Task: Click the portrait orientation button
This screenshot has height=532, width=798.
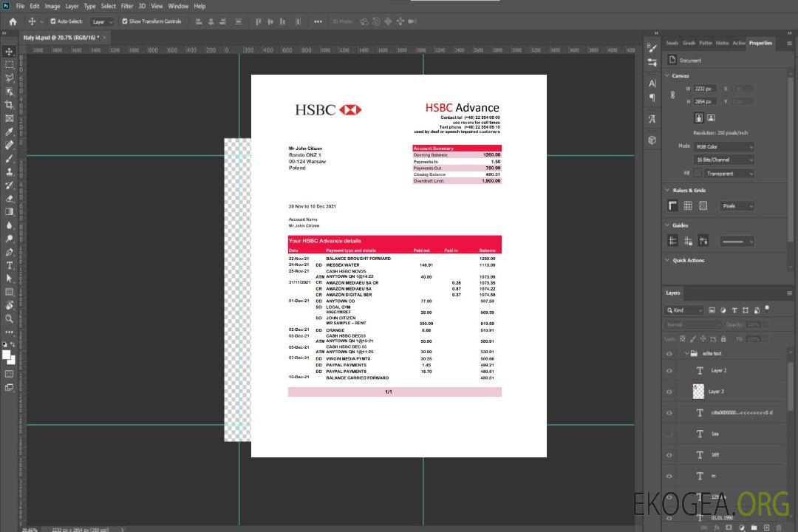Action: point(699,118)
